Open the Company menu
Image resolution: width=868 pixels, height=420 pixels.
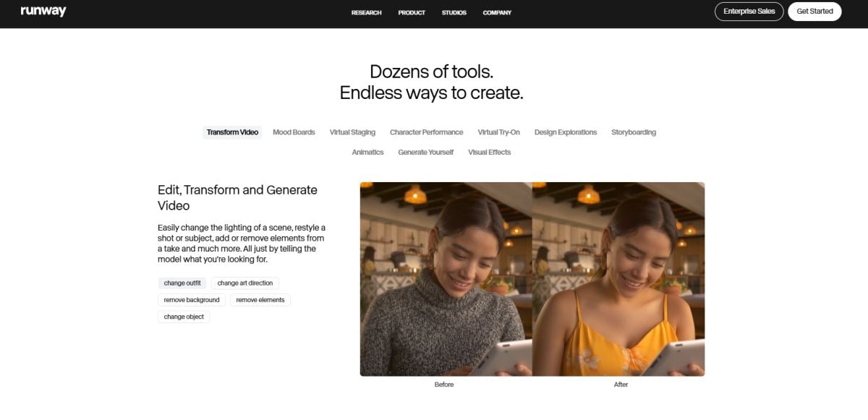[497, 12]
